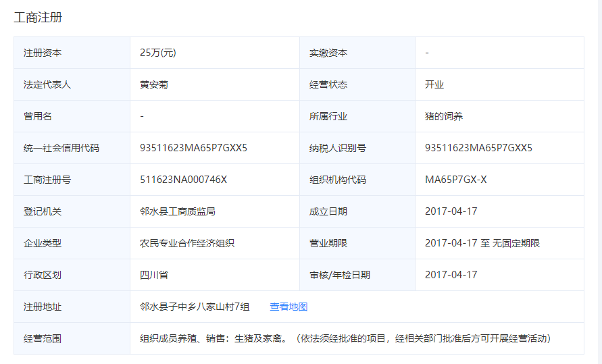Click the 开业 business status value
Viewport: 602px width, 364px height.
coord(434,84)
